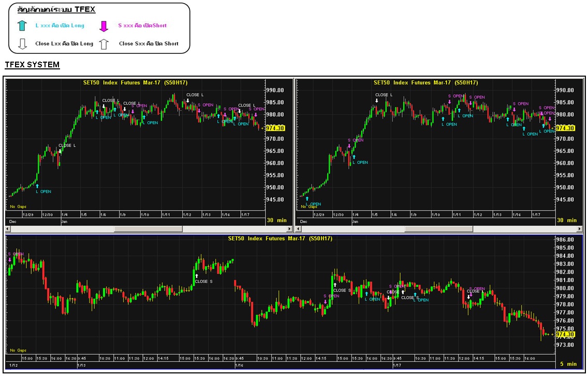Screen dimensions: 588x376
Task: Click the 974.30 price tag on right 30 min chart
Action: pos(565,128)
